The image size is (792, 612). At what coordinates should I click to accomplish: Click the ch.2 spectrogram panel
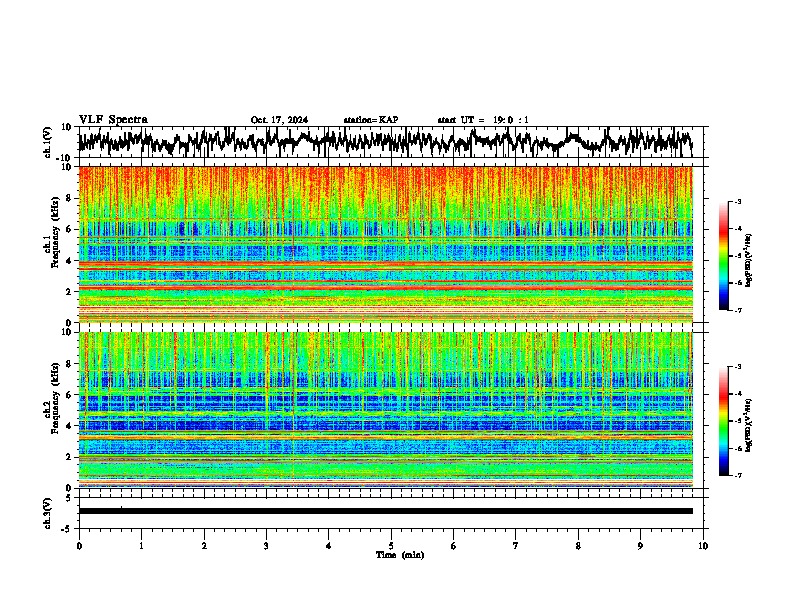click(386, 410)
